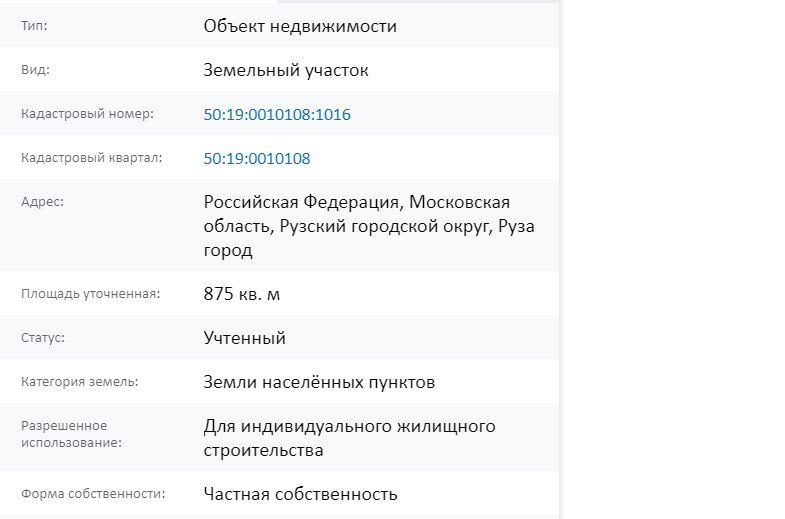The image size is (785, 519).
Task: Click the 'Статус:' field label
Action: click(43, 338)
